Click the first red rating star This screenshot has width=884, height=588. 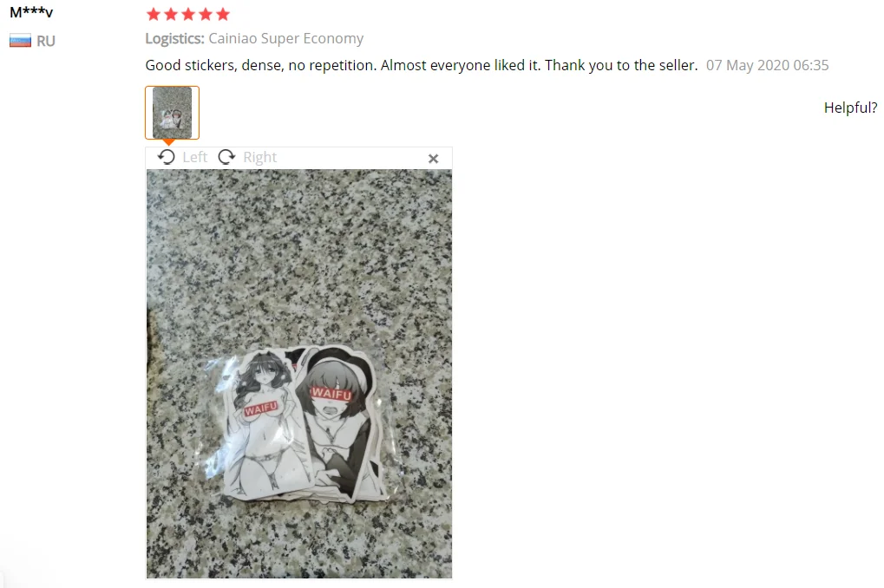tap(154, 14)
